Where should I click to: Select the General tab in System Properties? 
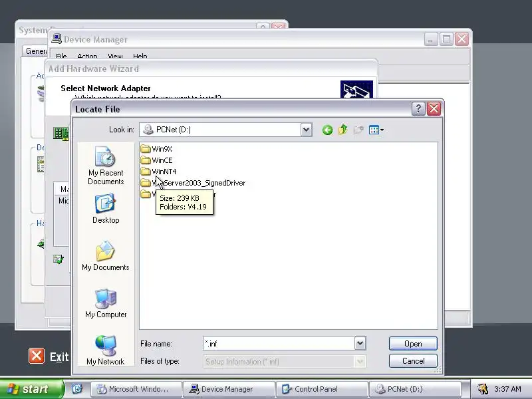37,51
